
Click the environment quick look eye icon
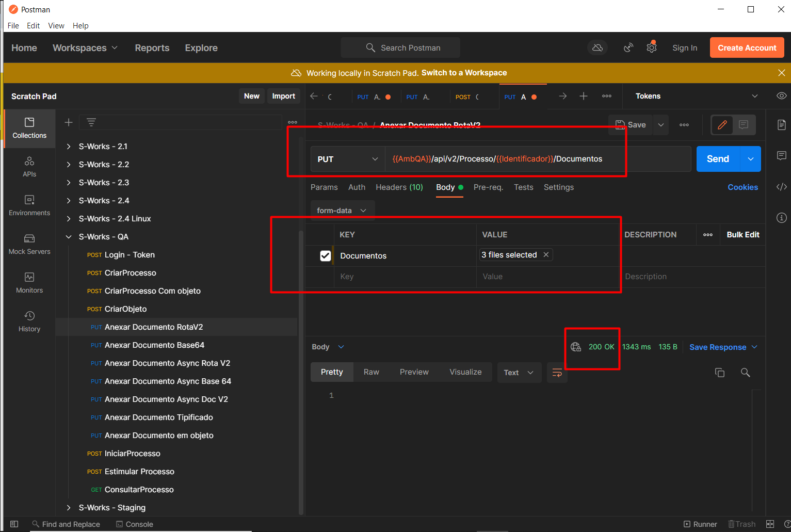tap(782, 96)
